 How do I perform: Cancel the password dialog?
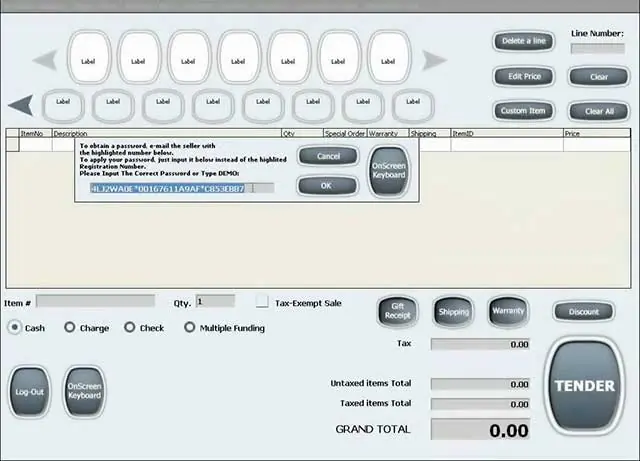pyautogui.click(x=328, y=156)
